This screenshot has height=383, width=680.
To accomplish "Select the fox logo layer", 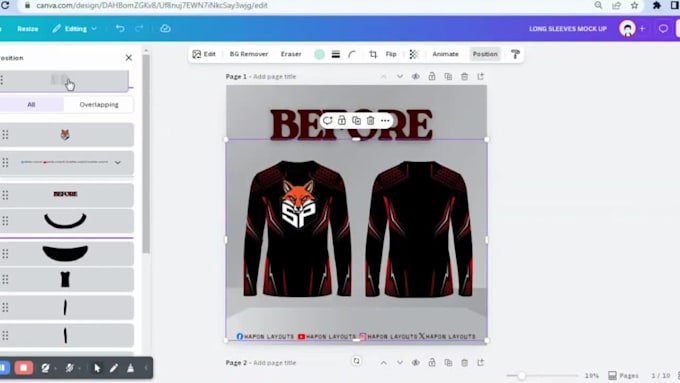I will pyautogui.click(x=66, y=135).
